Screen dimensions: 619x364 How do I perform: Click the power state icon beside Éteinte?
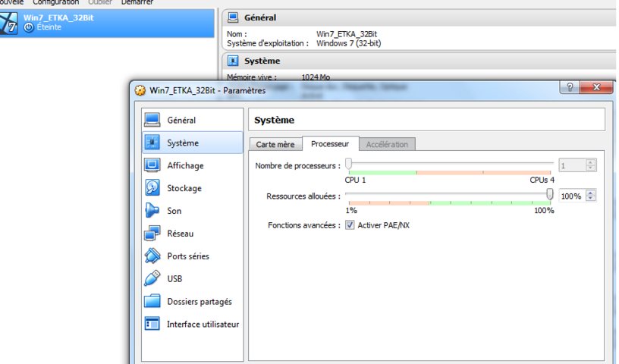click(28, 27)
